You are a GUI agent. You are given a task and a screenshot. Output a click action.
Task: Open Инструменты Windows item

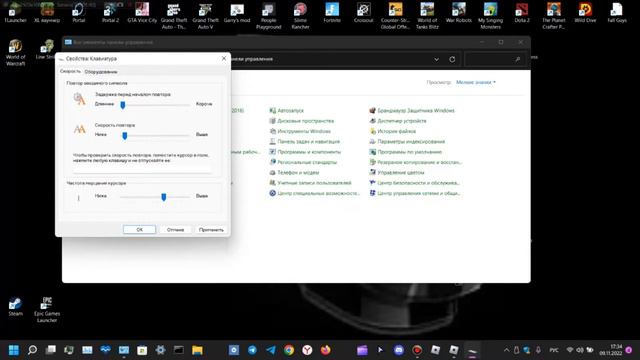300,131
